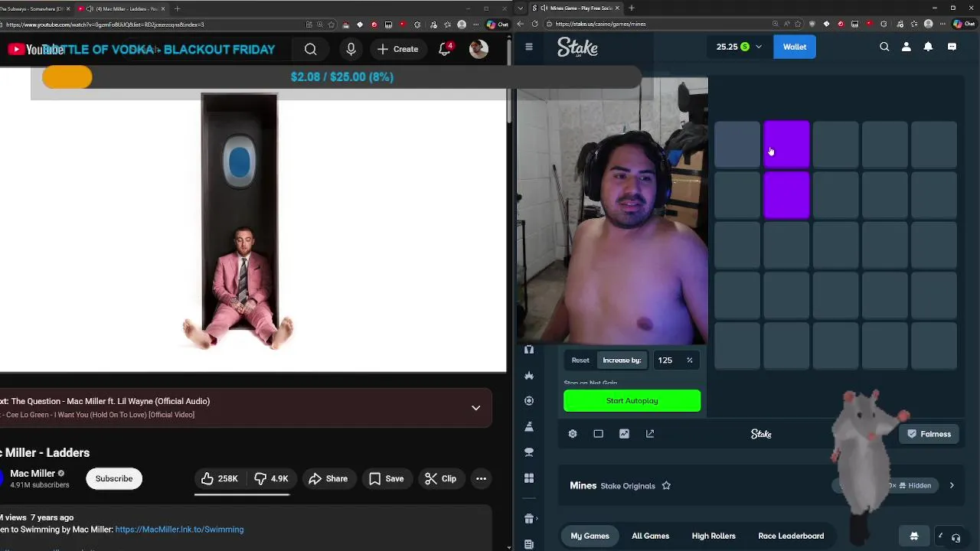Open new tab in YouTube window
The width and height of the screenshot is (980, 551).
[x=177, y=8]
